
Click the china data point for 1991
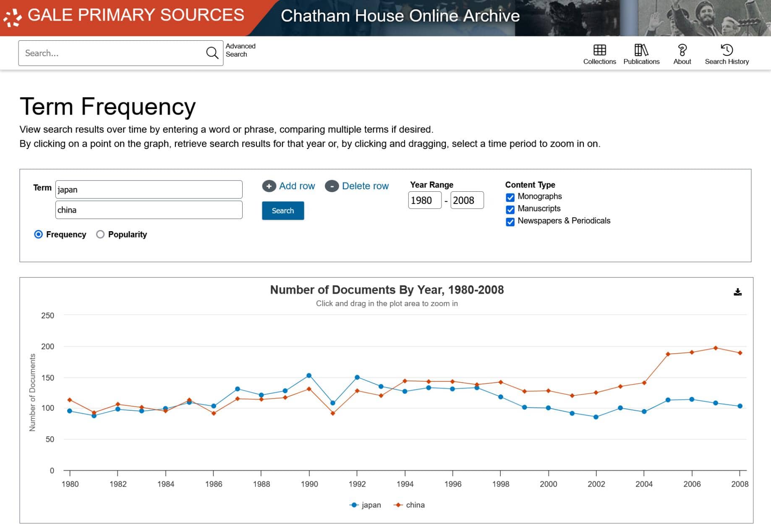(x=333, y=413)
